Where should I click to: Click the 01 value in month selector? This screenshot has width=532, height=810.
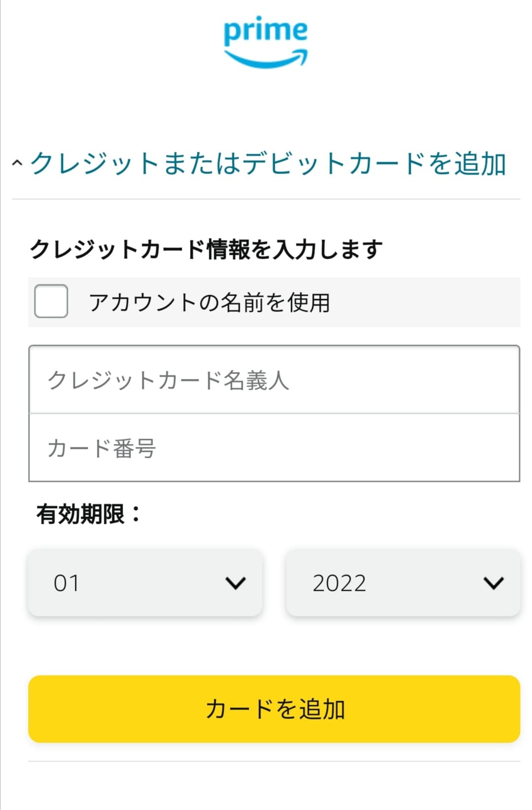click(x=66, y=583)
